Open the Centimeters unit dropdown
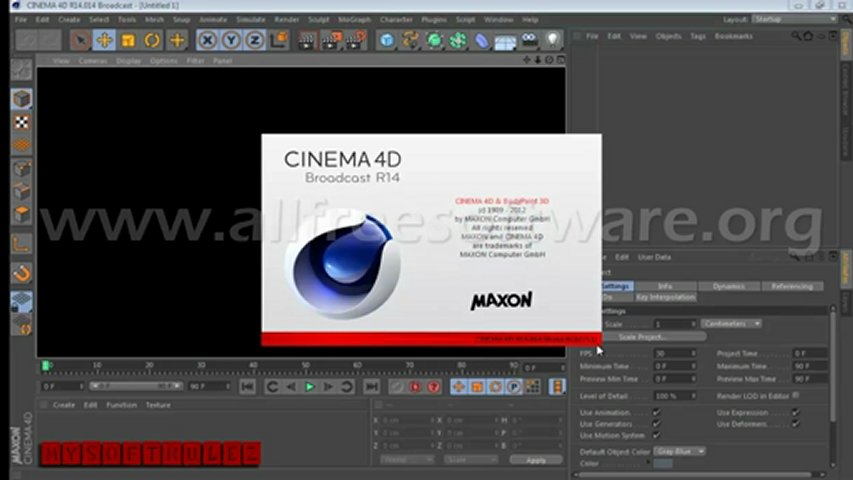The width and height of the screenshot is (853, 480). (x=731, y=324)
